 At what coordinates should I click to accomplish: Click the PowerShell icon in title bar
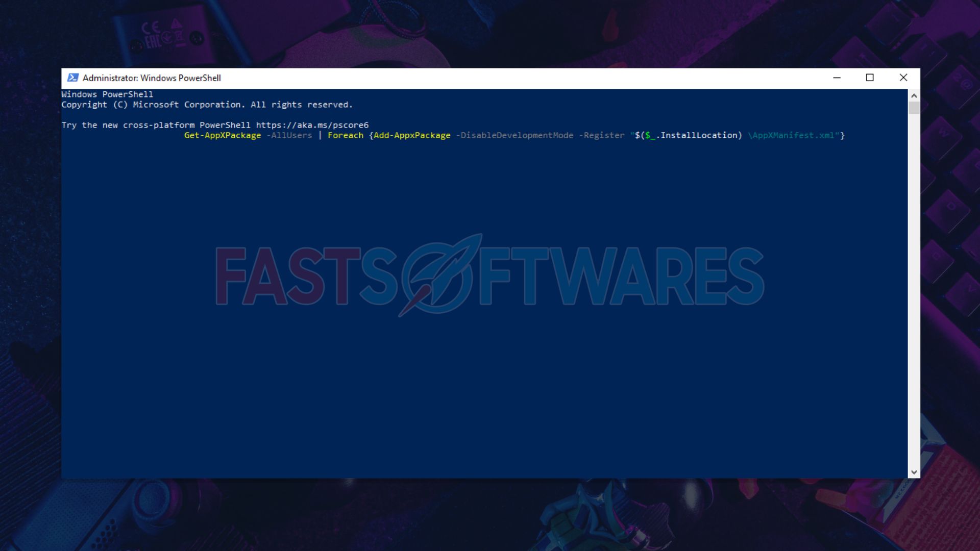(73, 78)
